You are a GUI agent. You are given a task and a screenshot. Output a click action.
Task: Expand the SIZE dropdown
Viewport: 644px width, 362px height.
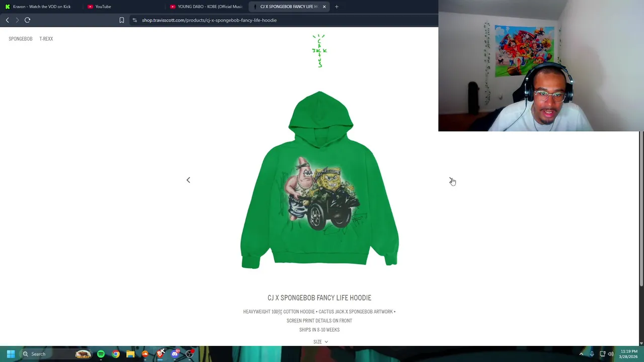point(320,342)
